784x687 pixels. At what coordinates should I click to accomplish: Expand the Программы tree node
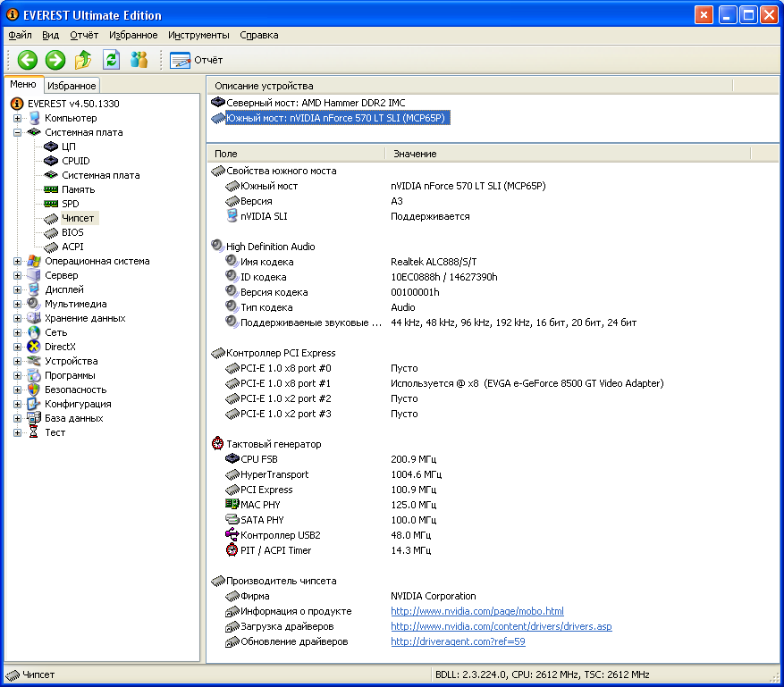tap(17, 376)
